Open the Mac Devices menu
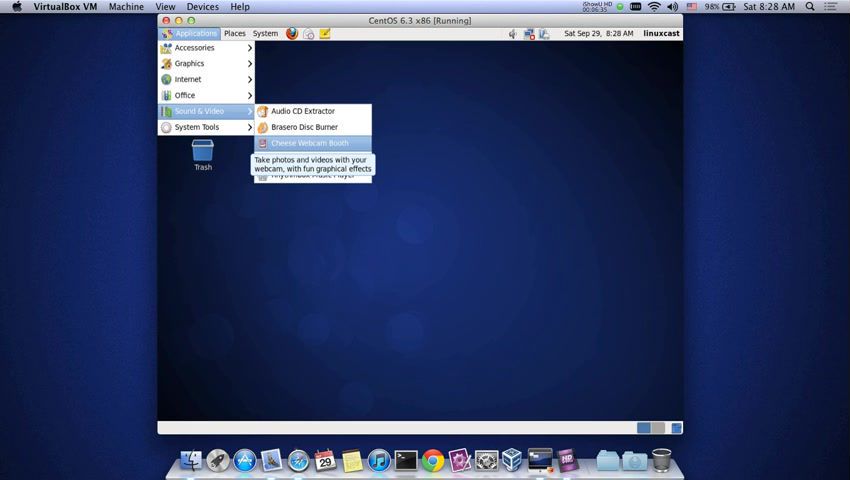This screenshot has height=480, width=850. click(x=202, y=7)
